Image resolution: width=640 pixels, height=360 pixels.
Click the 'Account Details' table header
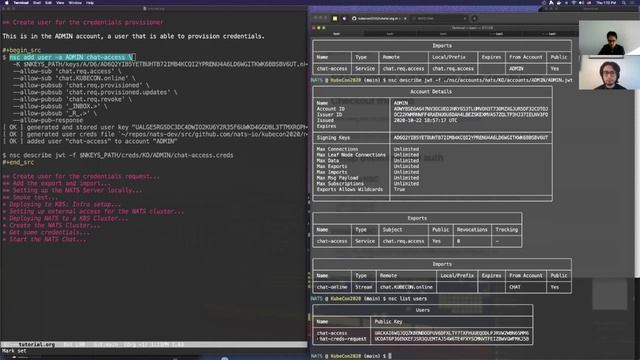pyautogui.click(x=431, y=91)
